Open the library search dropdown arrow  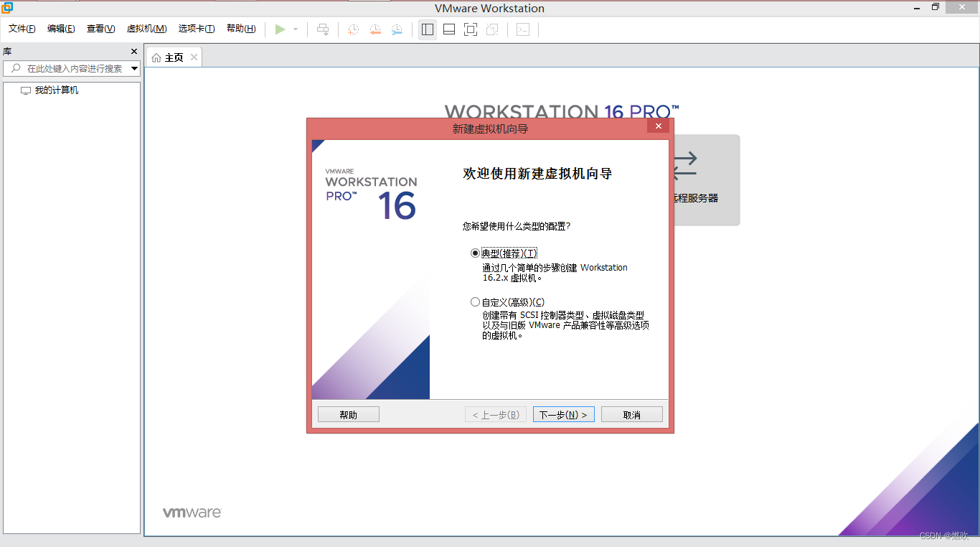[134, 69]
